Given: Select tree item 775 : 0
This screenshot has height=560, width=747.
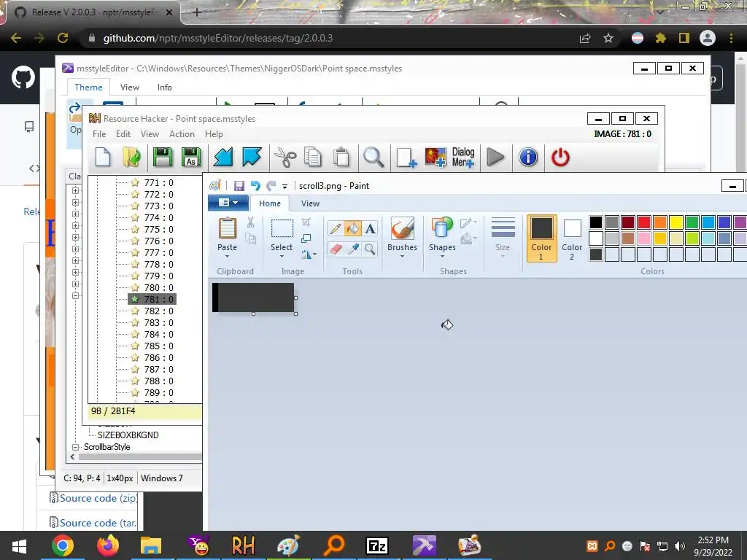Looking at the screenshot, I should (x=158, y=229).
